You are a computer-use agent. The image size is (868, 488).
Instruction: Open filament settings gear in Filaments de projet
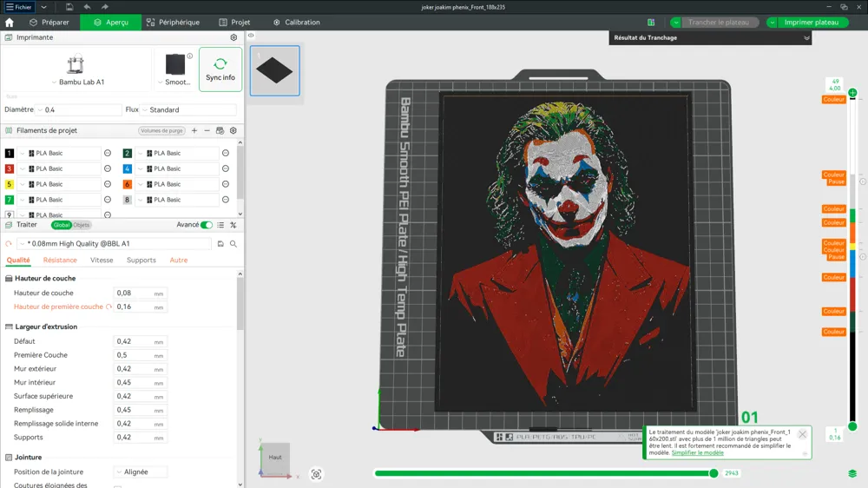point(233,131)
